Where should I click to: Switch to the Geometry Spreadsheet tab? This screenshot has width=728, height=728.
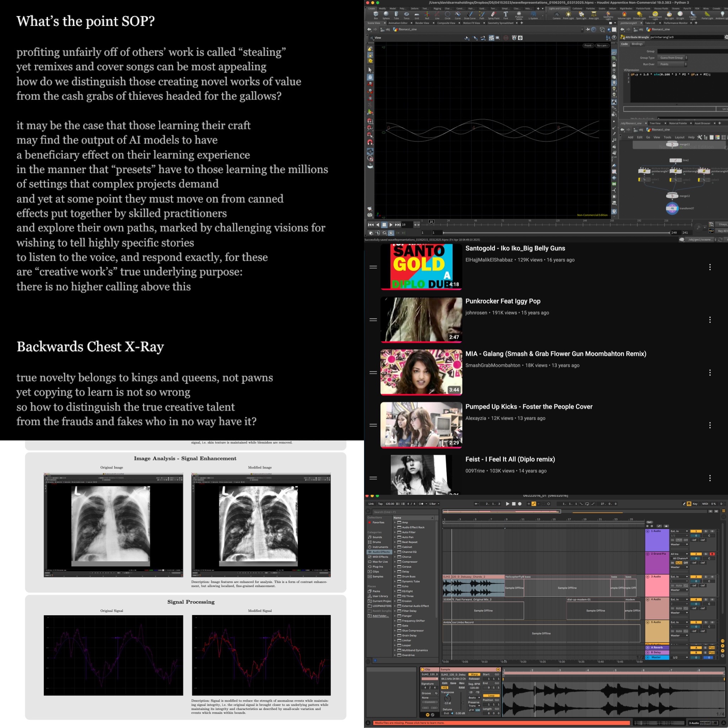500,23
